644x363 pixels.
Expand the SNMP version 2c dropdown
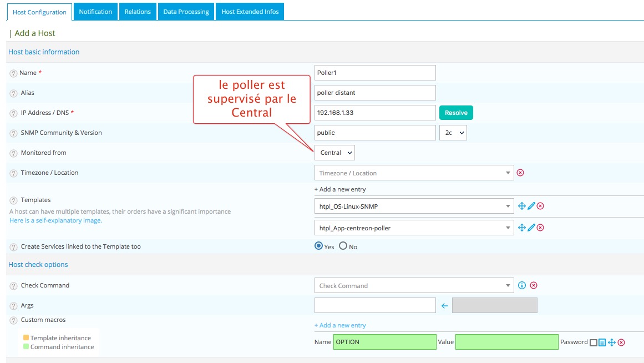[x=453, y=133]
